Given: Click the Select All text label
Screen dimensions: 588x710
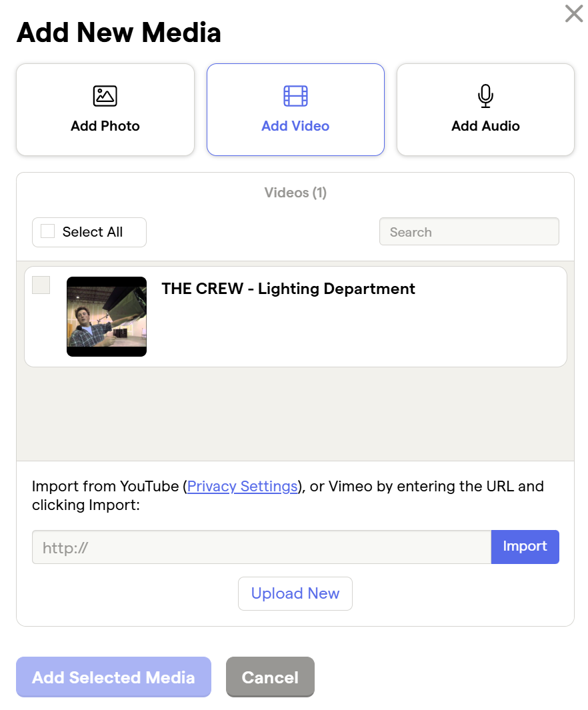Looking at the screenshot, I should point(93,232).
